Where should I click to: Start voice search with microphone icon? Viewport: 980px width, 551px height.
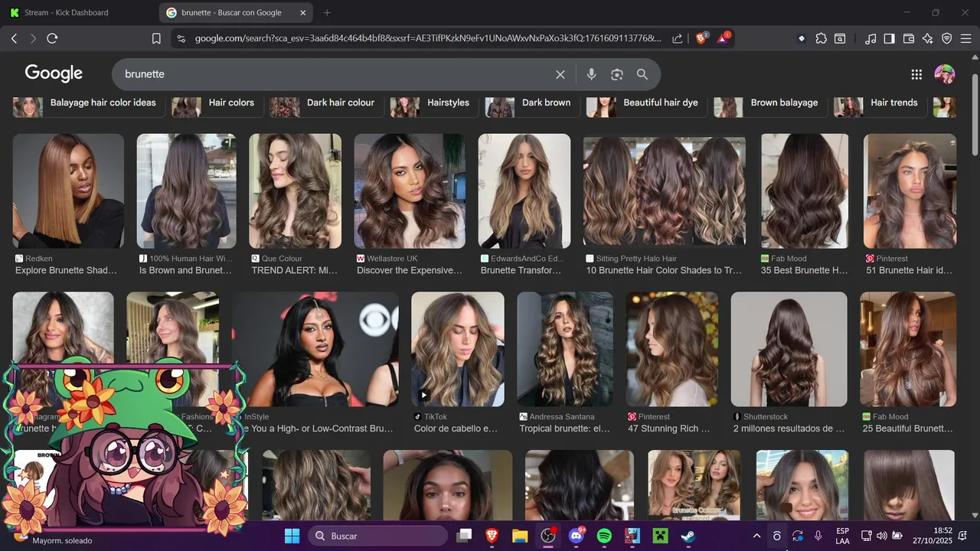click(x=591, y=74)
